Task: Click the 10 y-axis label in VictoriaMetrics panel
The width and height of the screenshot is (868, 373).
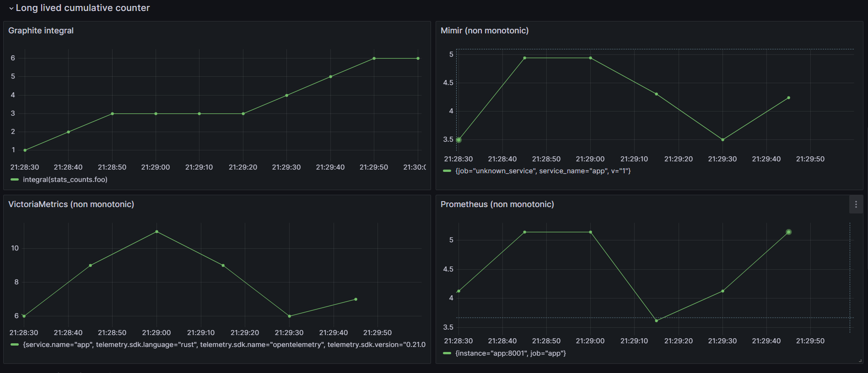Action: pyautogui.click(x=15, y=248)
